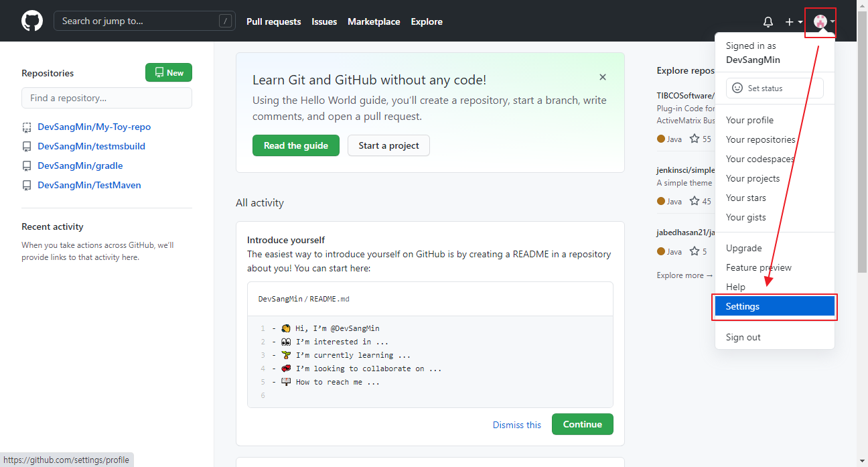Screen dimensions: 868x467
Task: Click the user avatar menu
Action: tap(824, 21)
